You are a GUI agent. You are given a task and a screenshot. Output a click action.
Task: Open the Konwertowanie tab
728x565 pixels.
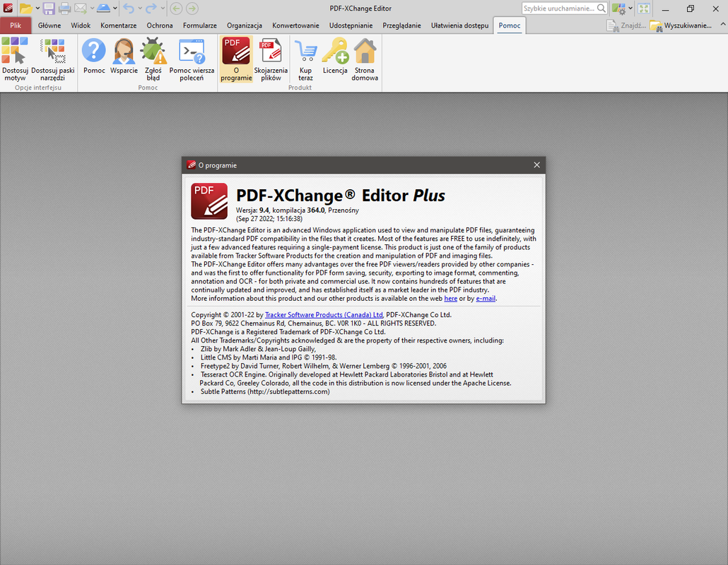(x=295, y=25)
